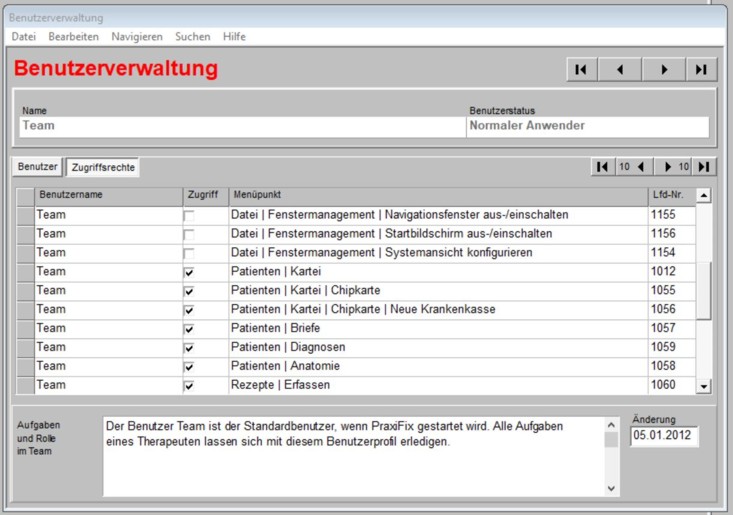Viewport: 733px width, 515px height.
Task: Jump to first access rights entry
Action: 602,167
